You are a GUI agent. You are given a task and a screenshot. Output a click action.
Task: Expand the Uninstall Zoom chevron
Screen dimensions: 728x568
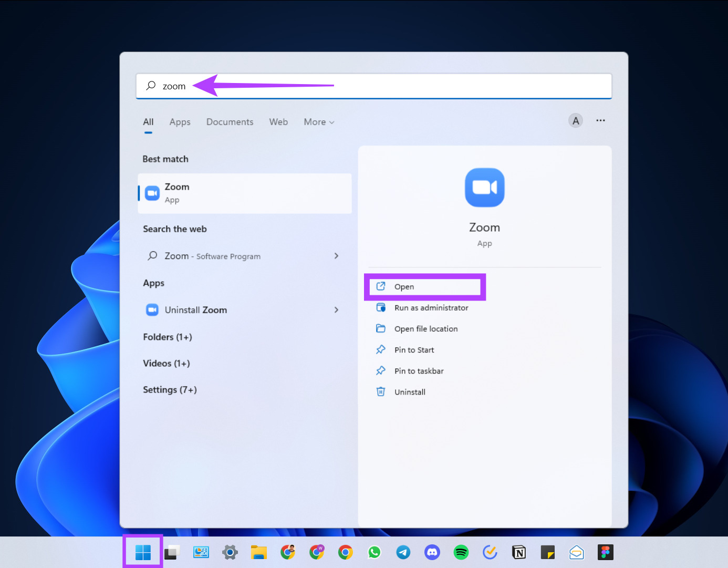336,310
